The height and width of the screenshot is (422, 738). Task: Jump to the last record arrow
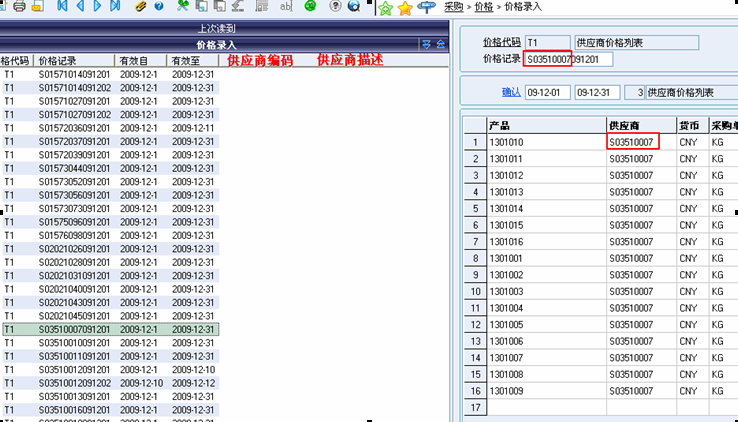click(x=114, y=6)
